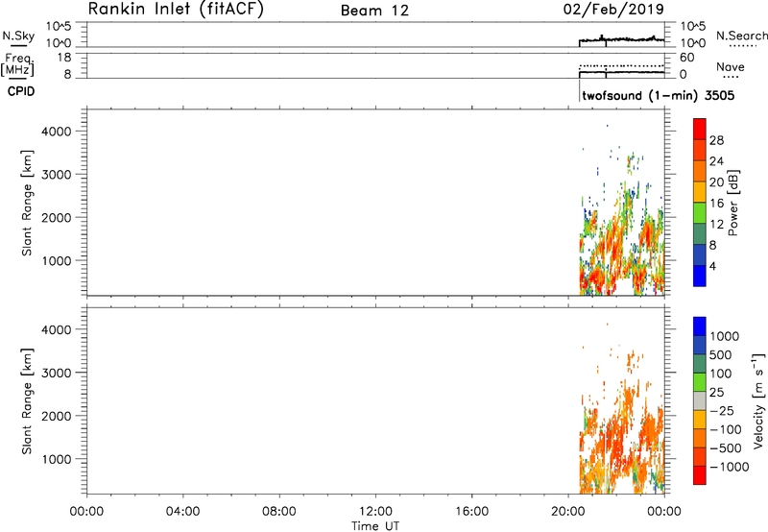768x532 pixels.
Task: Click the '60' Nave axis tick label
Action: (x=686, y=58)
